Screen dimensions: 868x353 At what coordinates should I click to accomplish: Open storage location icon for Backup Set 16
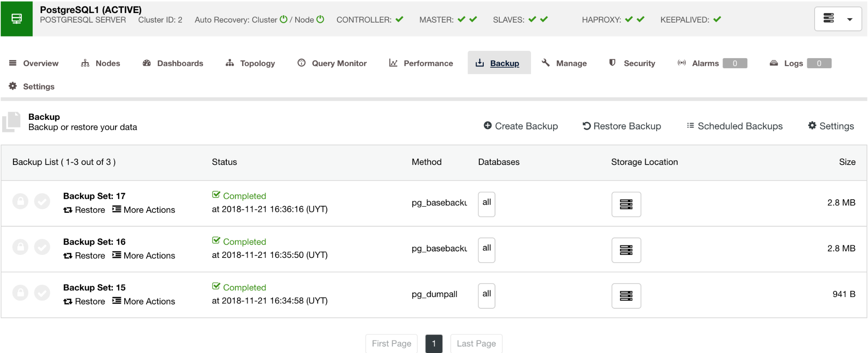(626, 250)
